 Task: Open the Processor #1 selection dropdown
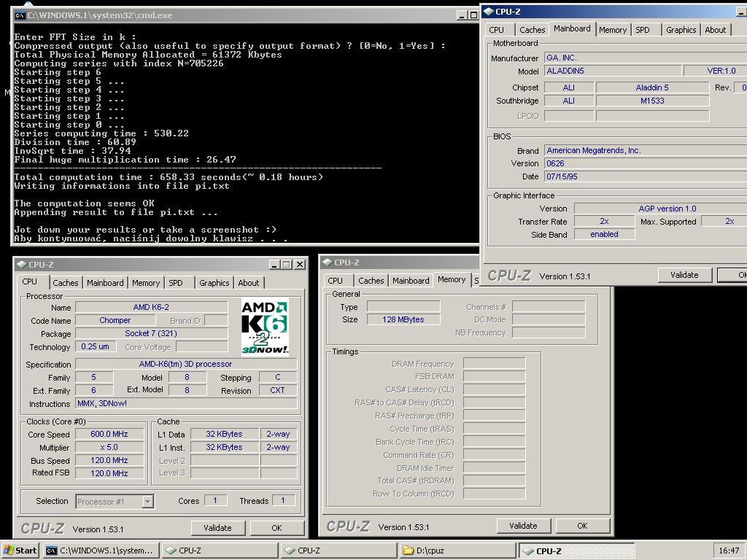pos(147,502)
